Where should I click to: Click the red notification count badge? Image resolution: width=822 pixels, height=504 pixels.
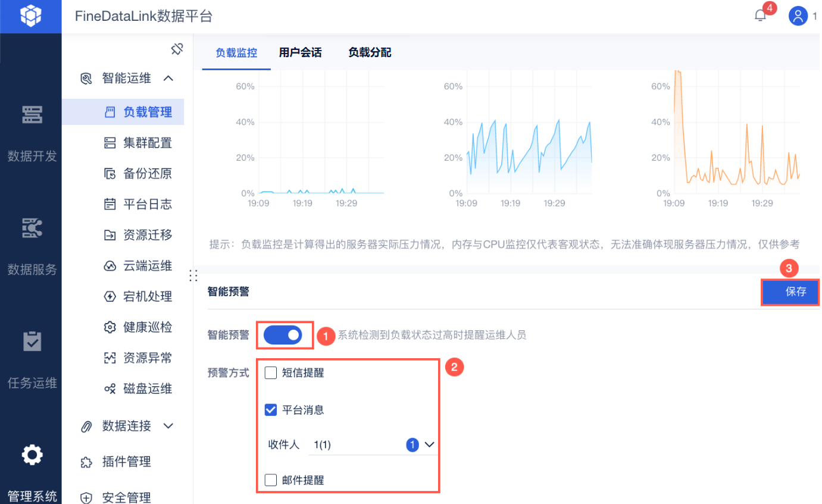click(x=770, y=8)
